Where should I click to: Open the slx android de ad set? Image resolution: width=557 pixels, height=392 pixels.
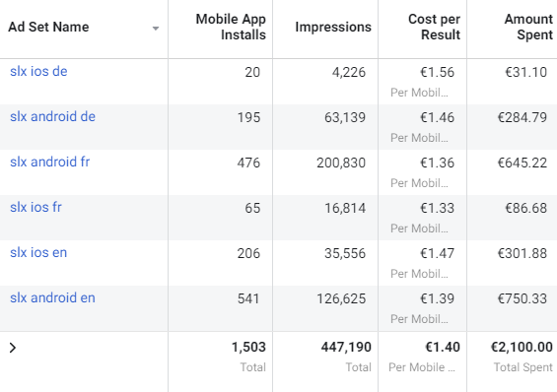52,116
